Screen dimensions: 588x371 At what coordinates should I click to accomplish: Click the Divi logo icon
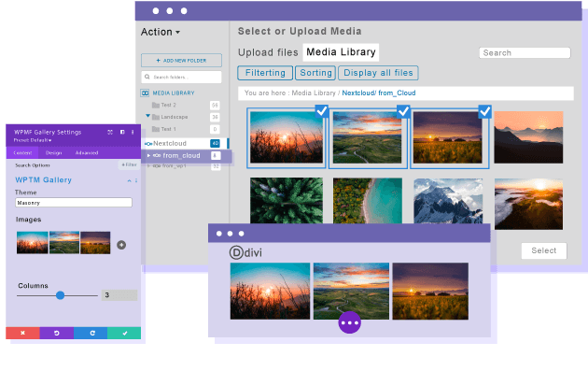[x=236, y=252]
